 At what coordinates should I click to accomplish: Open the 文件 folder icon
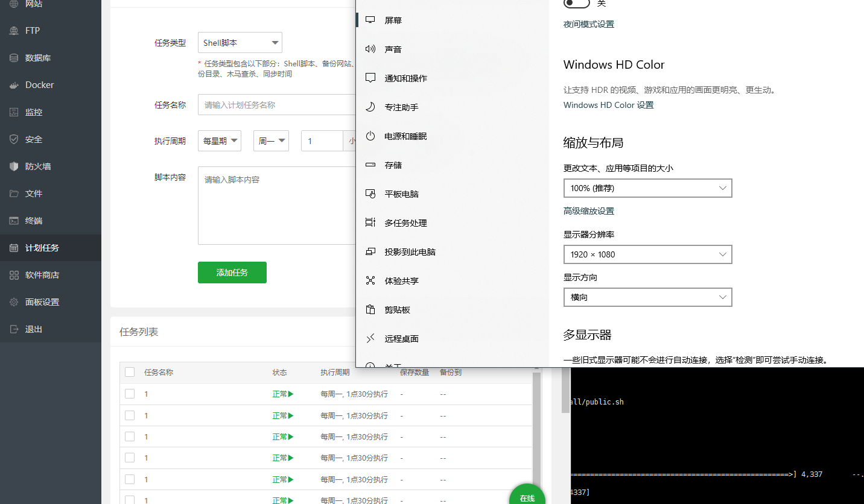point(14,194)
